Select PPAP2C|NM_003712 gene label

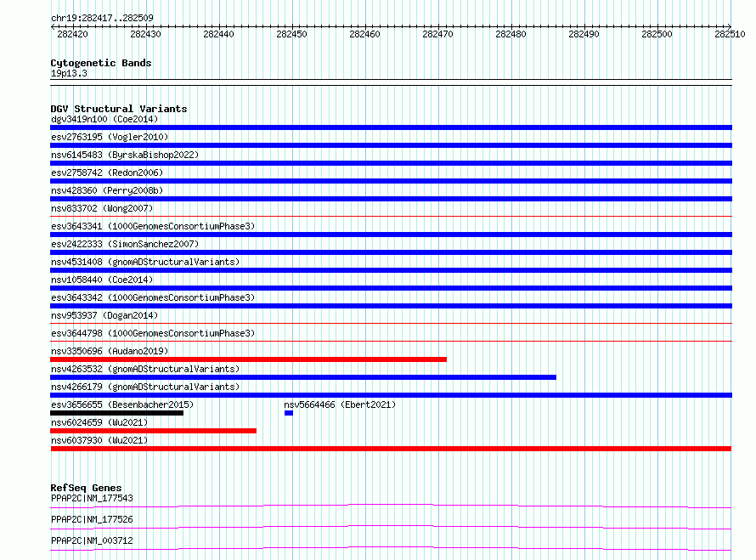pos(92,540)
